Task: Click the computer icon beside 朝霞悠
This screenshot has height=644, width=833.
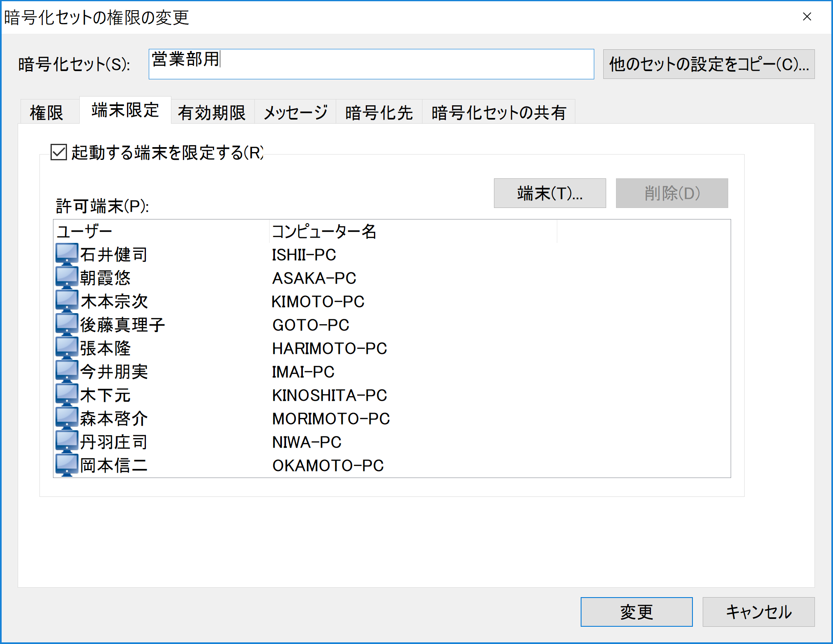Action: pyautogui.click(x=67, y=277)
